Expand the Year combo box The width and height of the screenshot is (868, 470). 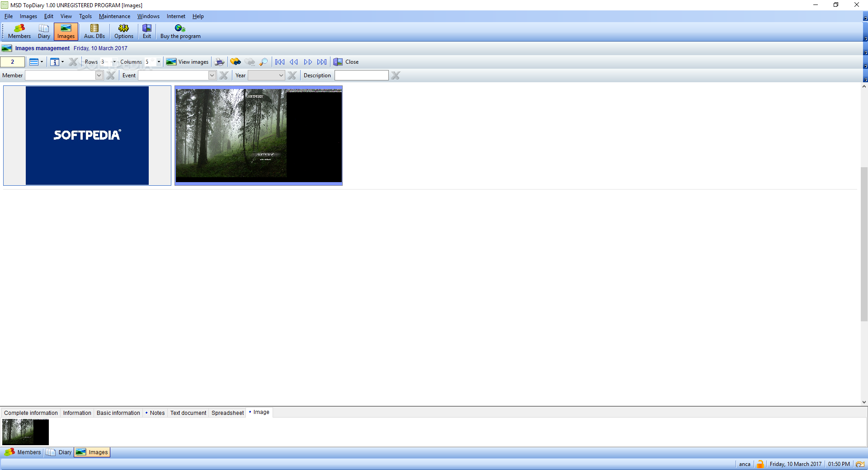(x=281, y=75)
